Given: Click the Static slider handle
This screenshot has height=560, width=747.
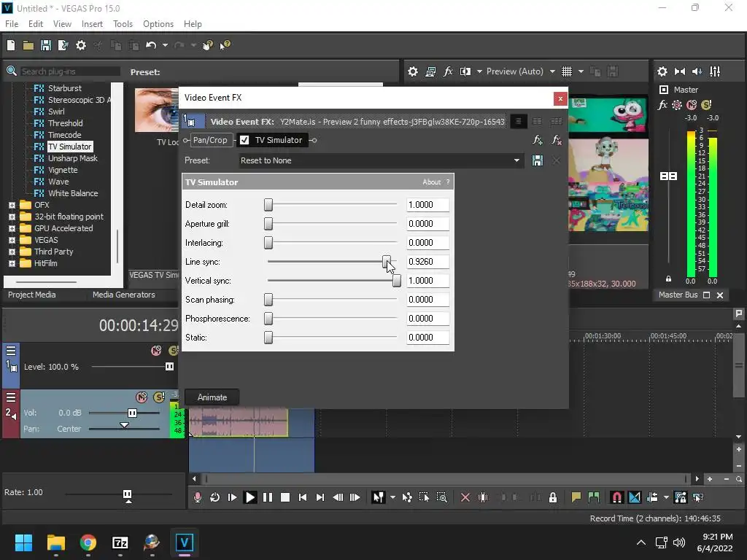Looking at the screenshot, I should click(x=268, y=337).
